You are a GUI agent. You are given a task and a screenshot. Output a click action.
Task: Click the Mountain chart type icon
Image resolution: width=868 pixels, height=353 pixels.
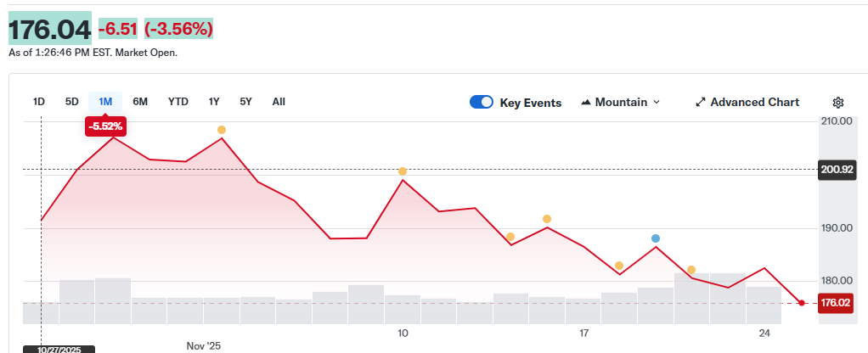coord(586,103)
